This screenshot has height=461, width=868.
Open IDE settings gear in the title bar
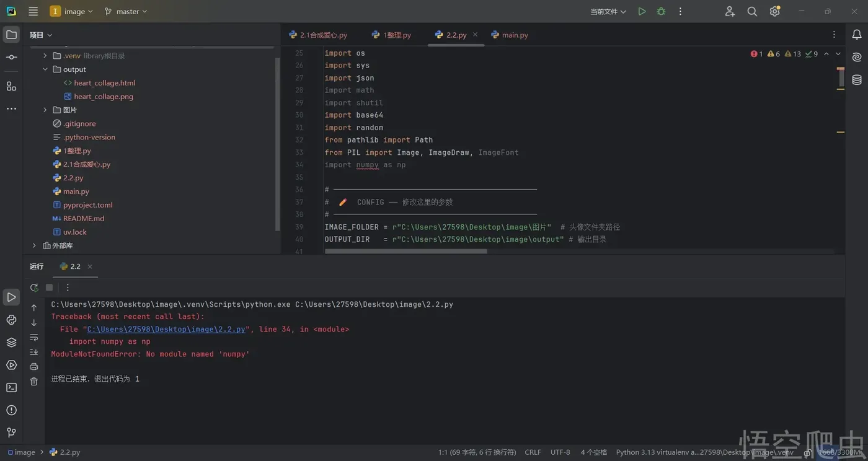point(774,11)
